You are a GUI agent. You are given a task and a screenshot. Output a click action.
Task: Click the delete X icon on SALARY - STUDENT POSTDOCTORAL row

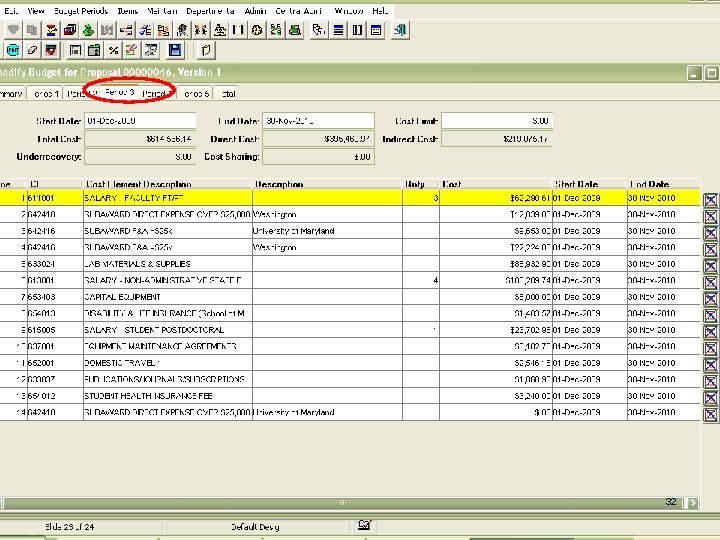(710, 332)
